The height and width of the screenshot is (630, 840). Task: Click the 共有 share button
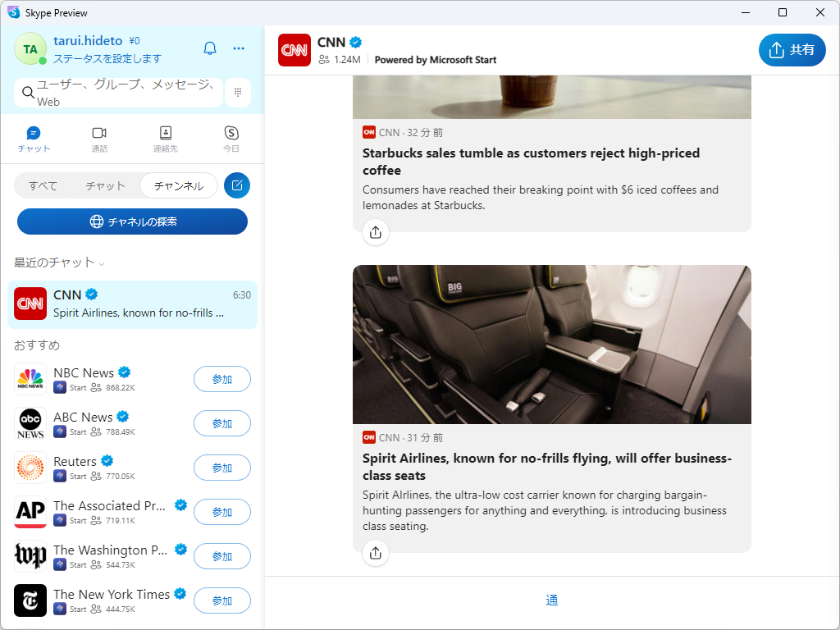792,50
